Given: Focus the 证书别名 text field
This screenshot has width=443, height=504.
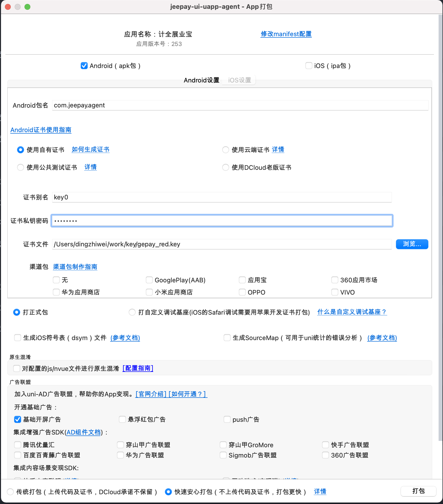Looking at the screenshot, I should tap(221, 197).
